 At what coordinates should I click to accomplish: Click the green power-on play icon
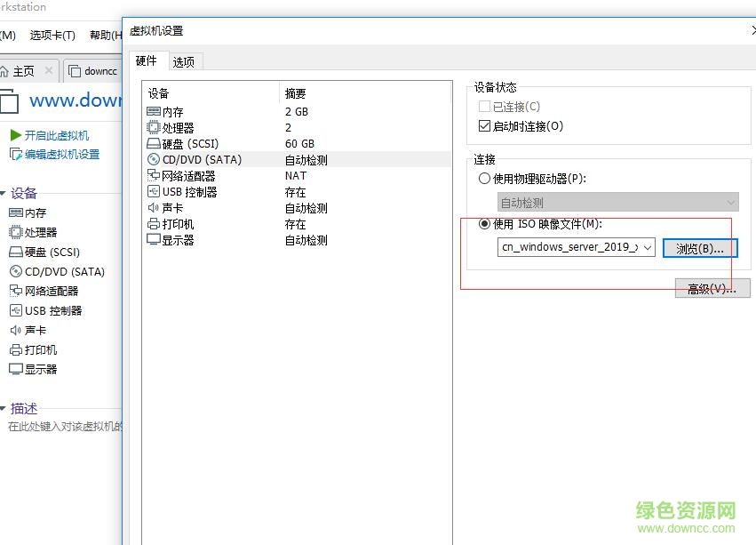(x=15, y=135)
